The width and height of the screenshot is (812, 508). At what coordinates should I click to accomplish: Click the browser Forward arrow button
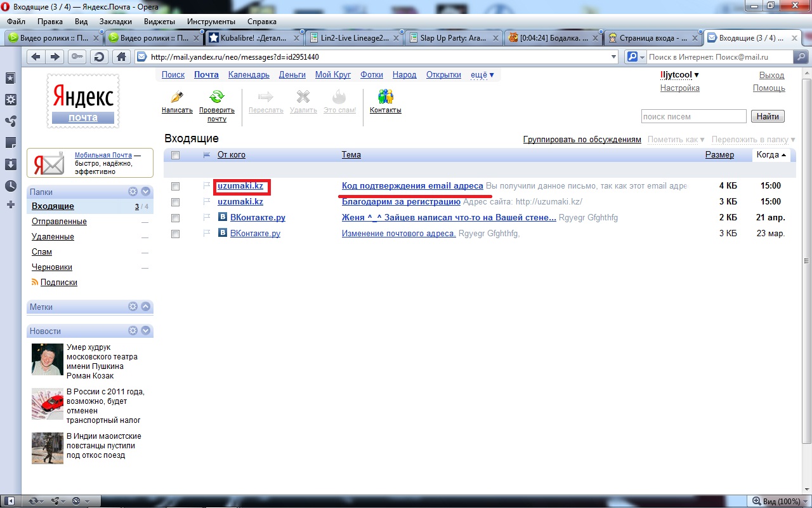[x=55, y=57]
